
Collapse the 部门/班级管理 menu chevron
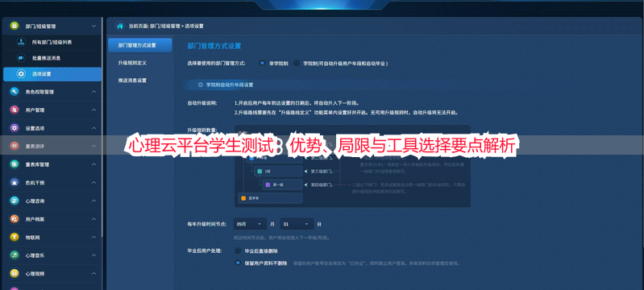tap(93, 26)
